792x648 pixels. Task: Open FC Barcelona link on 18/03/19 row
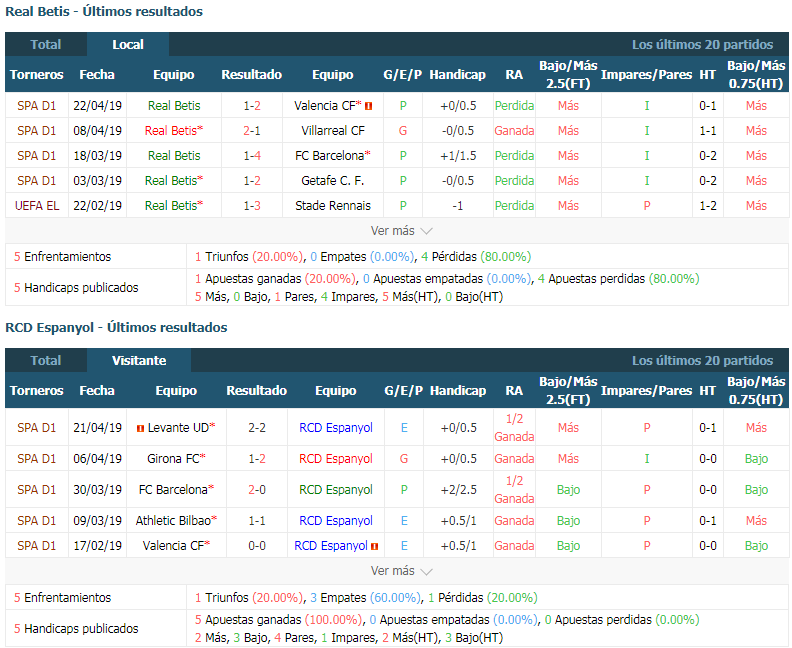(x=329, y=156)
